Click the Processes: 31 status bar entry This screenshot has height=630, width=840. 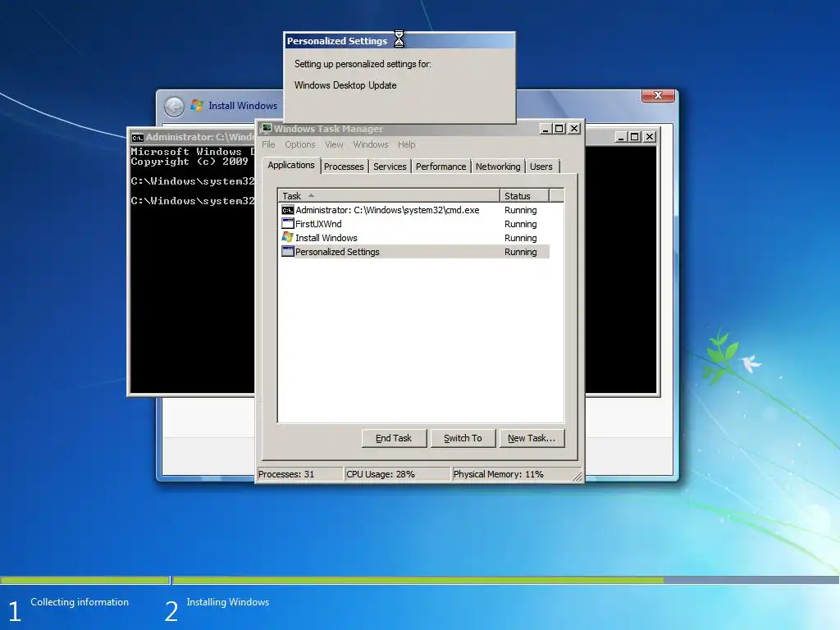(x=300, y=474)
